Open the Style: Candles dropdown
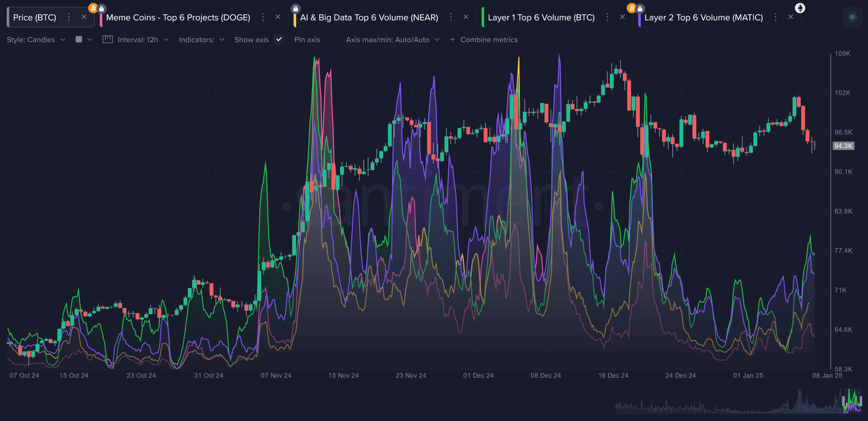Image resolution: width=868 pixels, height=421 pixels. pyautogui.click(x=36, y=40)
